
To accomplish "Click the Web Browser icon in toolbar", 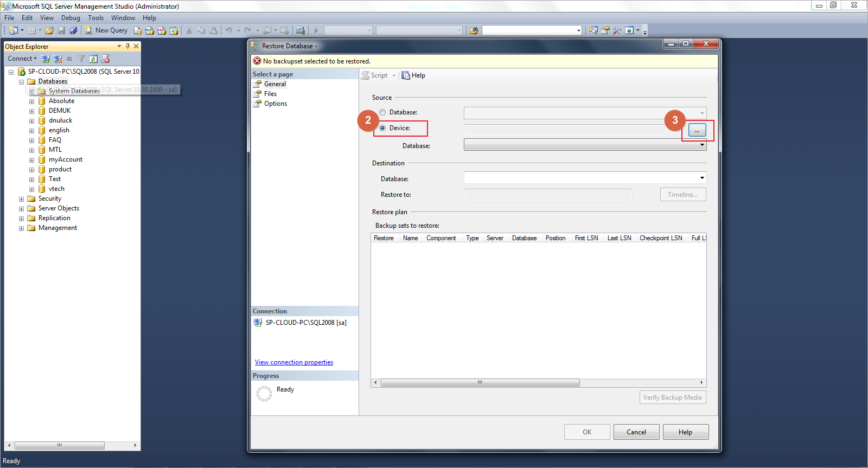I will click(x=629, y=30).
